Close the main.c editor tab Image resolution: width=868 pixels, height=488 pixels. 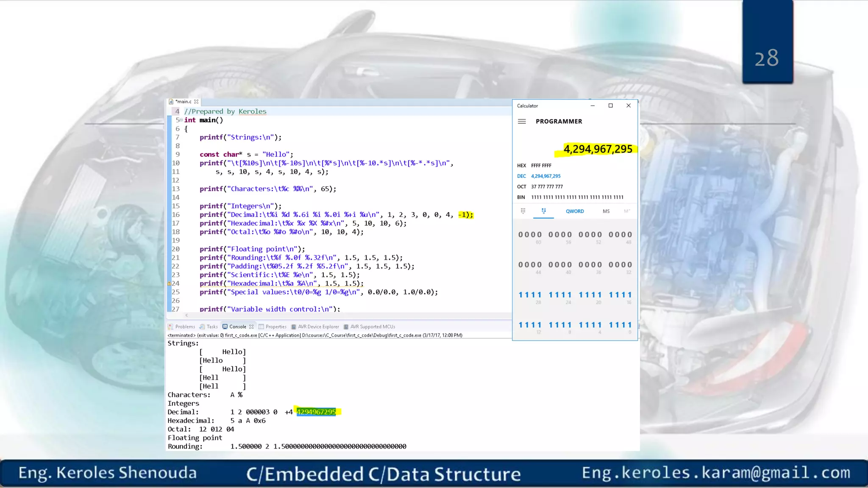click(x=196, y=102)
